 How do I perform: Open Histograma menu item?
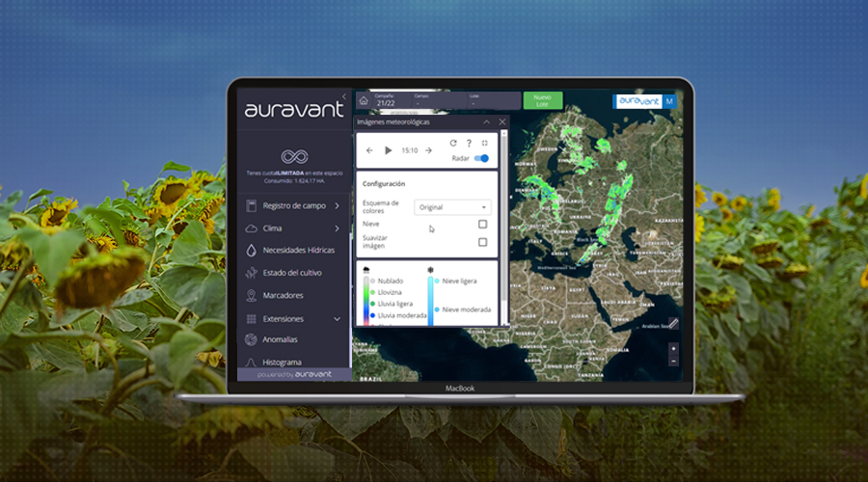click(x=282, y=362)
